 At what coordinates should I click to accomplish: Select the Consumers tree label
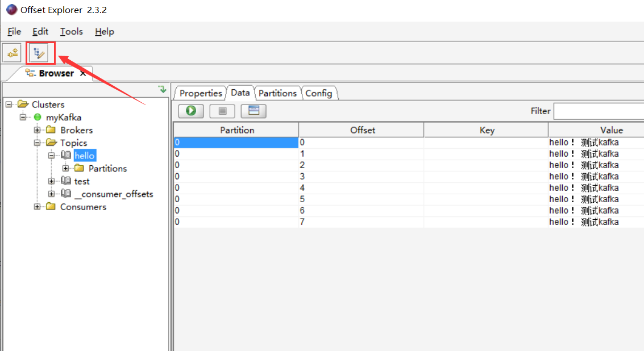(83, 207)
